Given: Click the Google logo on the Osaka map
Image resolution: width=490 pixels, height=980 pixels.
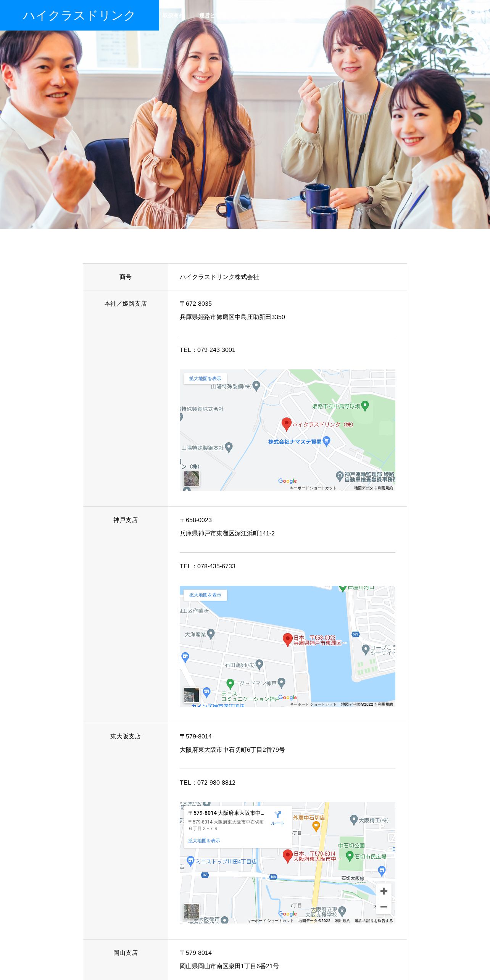Looking at the screenshot, I should tap(287, 914).
